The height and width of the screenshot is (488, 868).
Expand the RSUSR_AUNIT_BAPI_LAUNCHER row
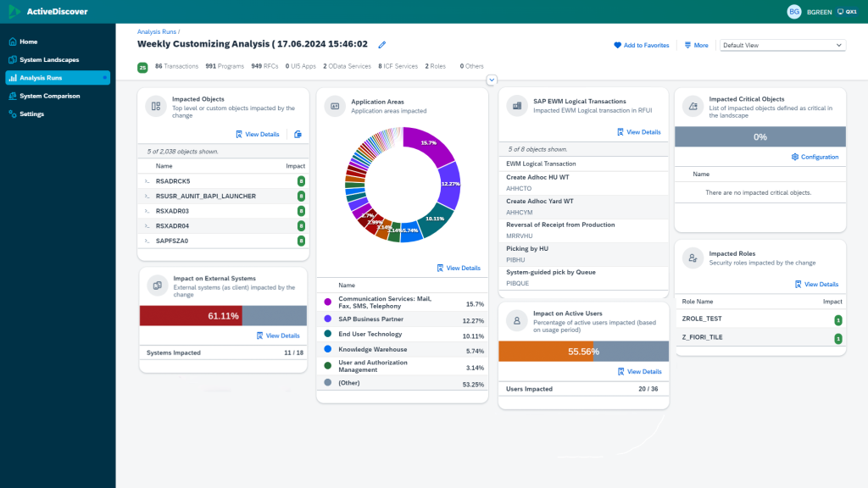point(147,196)
